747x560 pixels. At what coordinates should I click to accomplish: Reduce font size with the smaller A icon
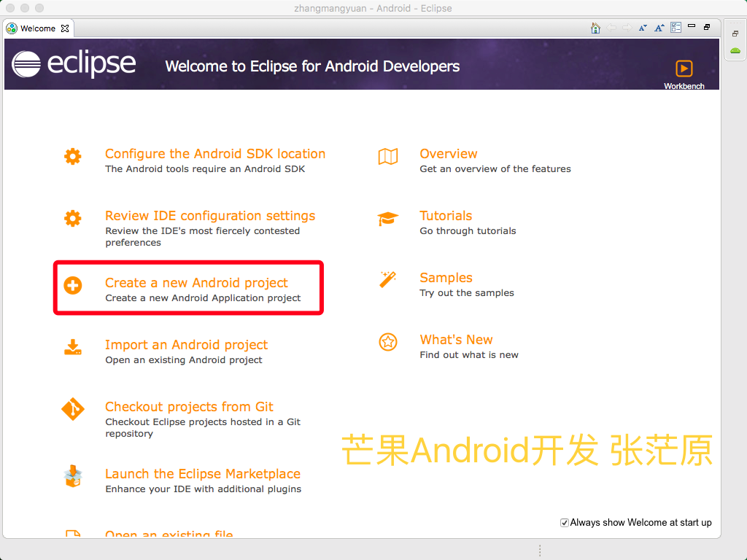[643, 28]
